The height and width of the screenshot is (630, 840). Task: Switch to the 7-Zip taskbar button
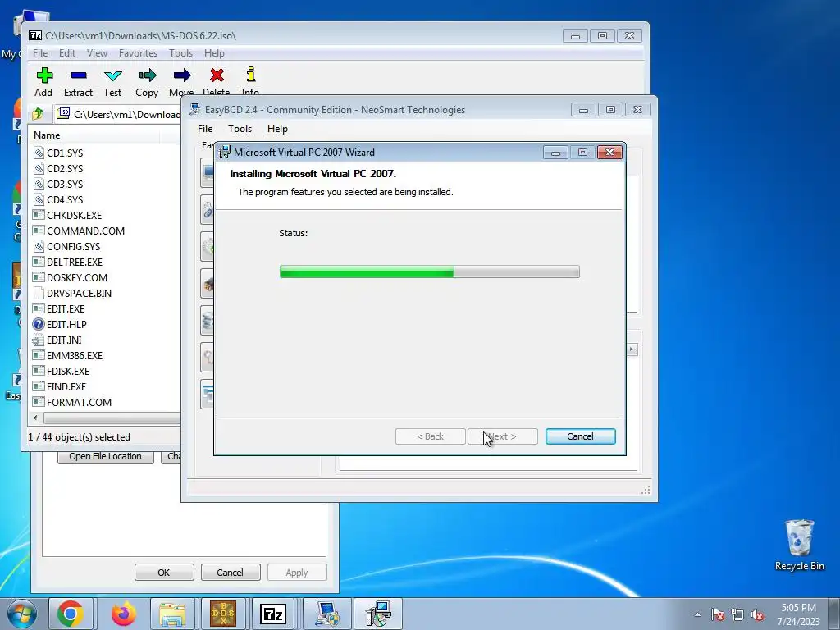pyautogui.click(x=273, y=614)
